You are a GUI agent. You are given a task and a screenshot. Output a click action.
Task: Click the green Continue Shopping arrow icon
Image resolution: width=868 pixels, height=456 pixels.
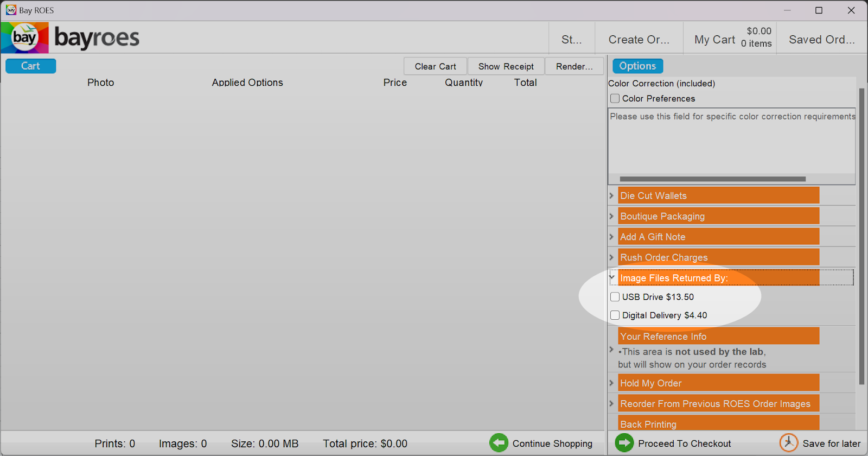click(499, 443)
